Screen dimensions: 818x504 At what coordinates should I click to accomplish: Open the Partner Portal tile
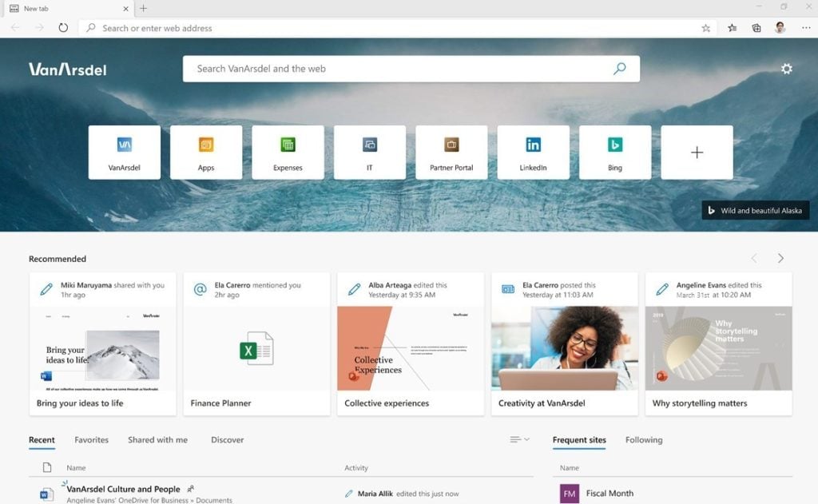pos(451,152)
